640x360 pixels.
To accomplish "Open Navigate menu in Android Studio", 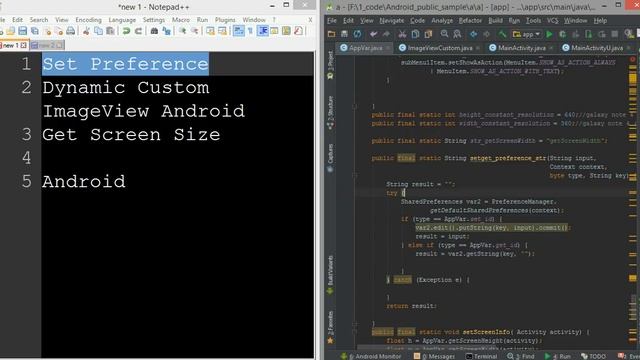I will (x=391, y=20).
